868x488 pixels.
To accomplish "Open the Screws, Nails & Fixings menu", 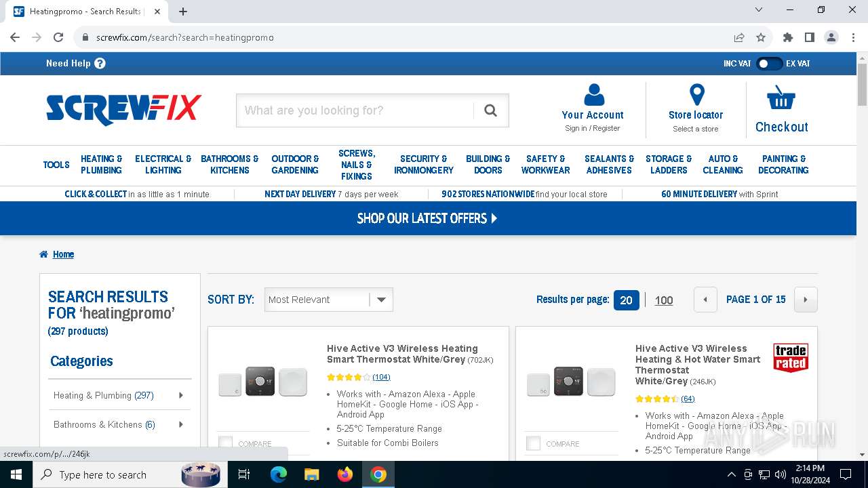I will [x=357, y=165].
